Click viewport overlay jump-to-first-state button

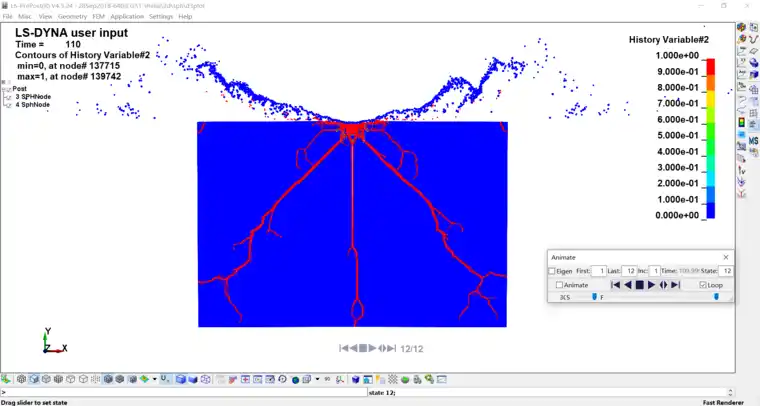[x=344, y=348]
